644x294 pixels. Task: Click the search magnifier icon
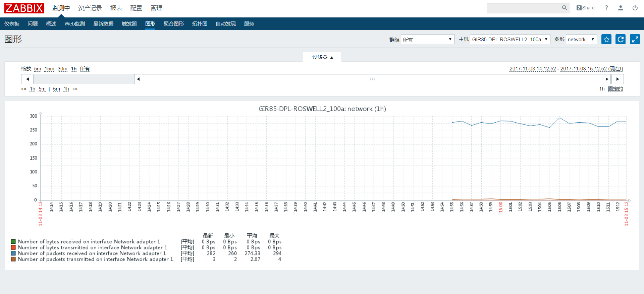pos(565,8)
